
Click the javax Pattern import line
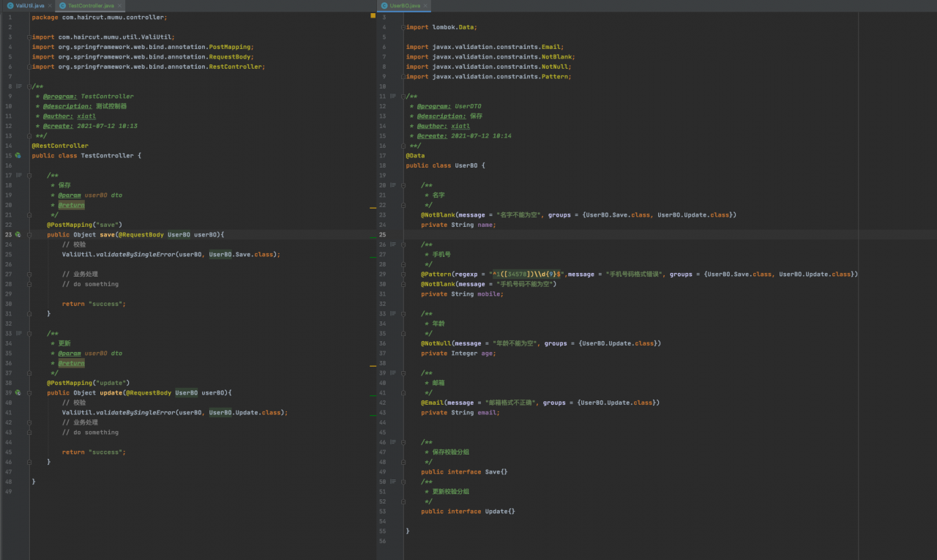click(488, 76)
